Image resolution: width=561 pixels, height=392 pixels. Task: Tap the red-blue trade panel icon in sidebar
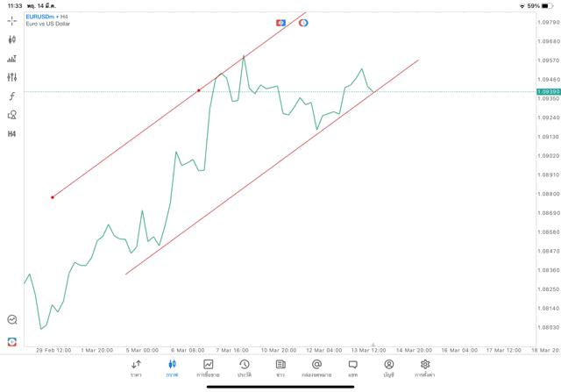[12, 341]
